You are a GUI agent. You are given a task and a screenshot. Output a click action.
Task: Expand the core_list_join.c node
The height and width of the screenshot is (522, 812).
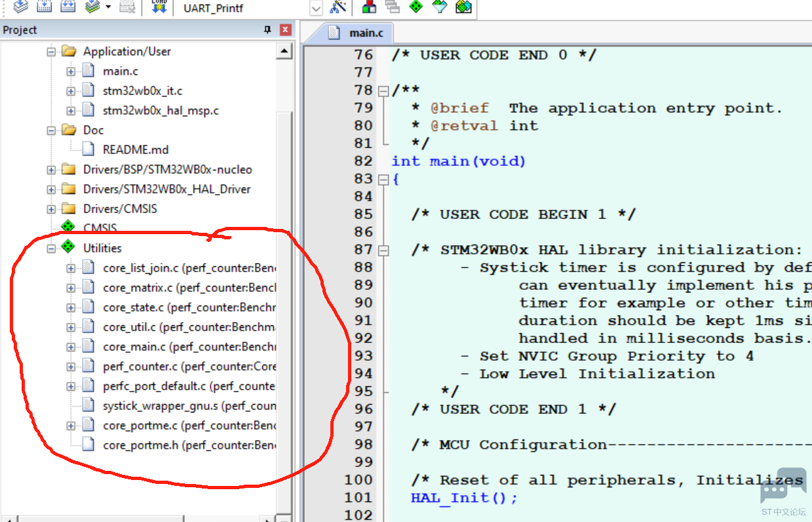point(71,268)
